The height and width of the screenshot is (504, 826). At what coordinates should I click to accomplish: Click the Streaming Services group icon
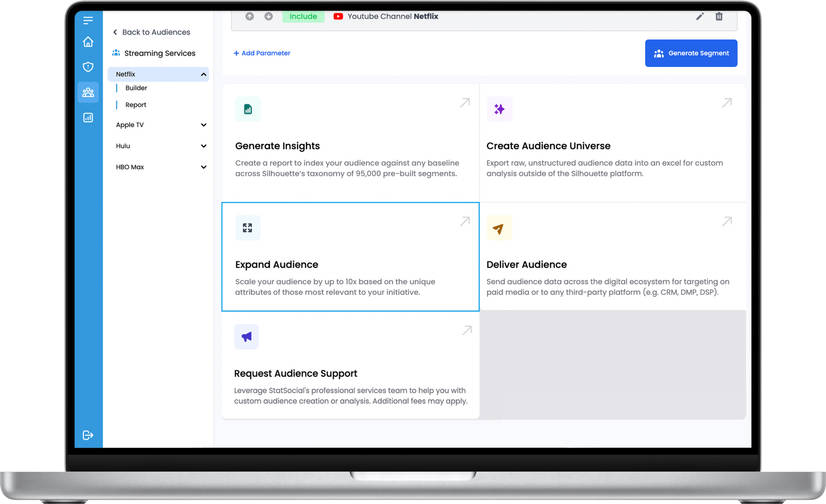(116, 53)
